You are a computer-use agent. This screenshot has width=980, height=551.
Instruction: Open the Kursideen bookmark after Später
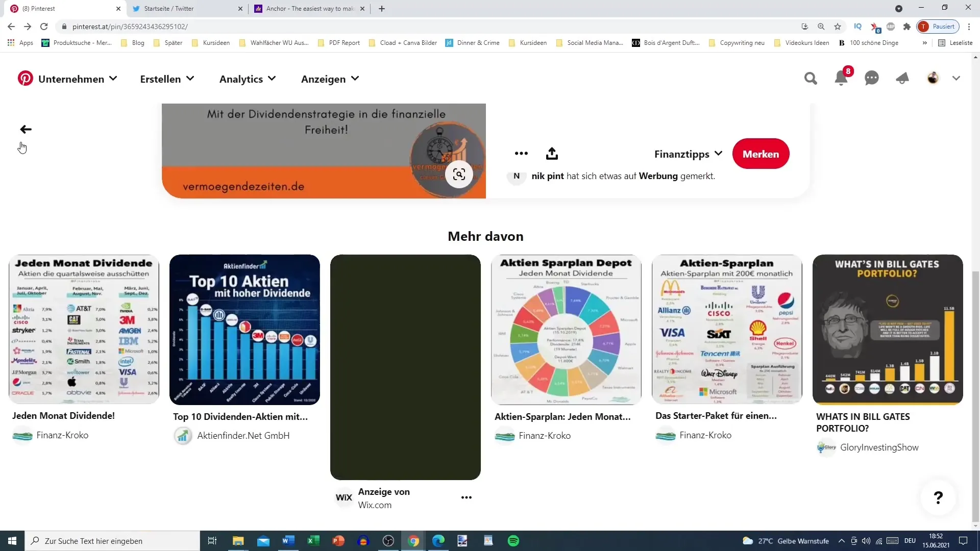pyautogui.click(x=211, y=43)
